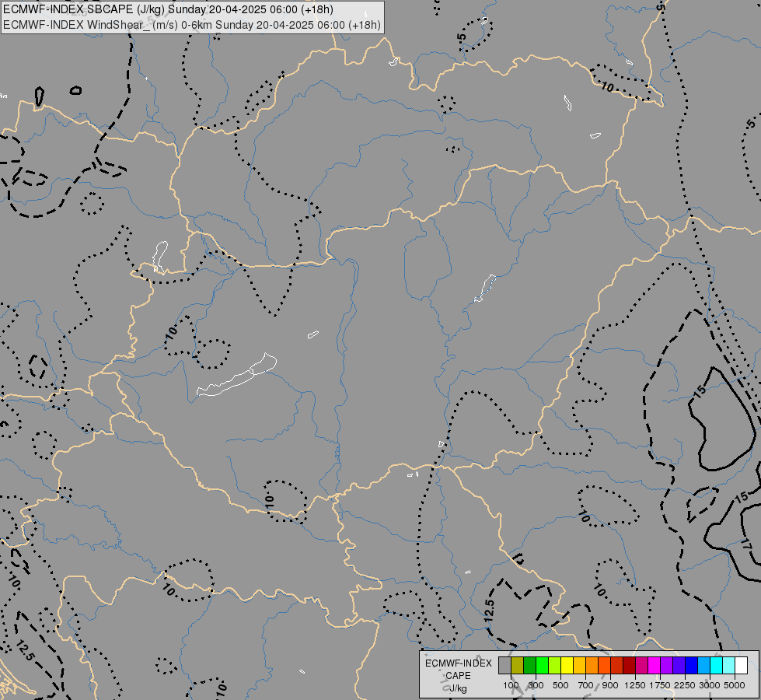Select the pure blue legend swatch

click(691, 665)
